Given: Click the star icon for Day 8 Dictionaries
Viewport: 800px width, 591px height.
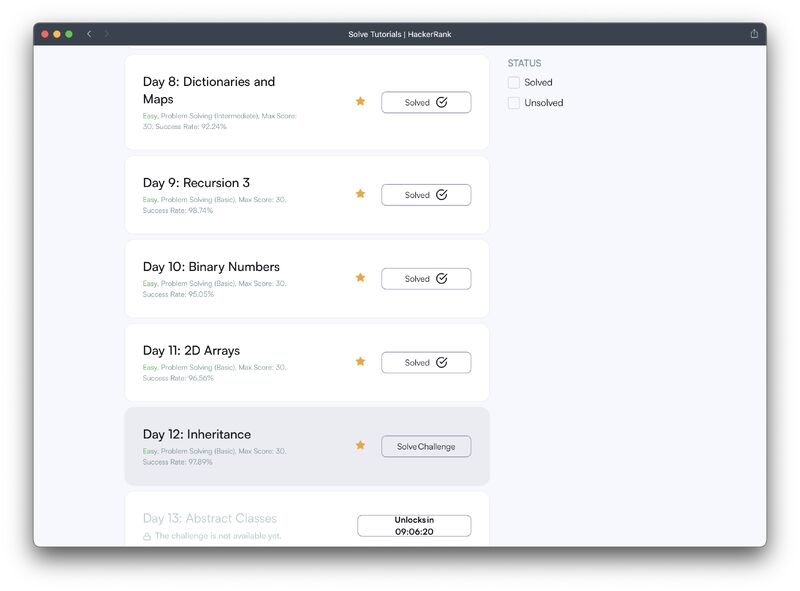Looking at the screenshot, I should pyautogui.click(x=360, y=101).
